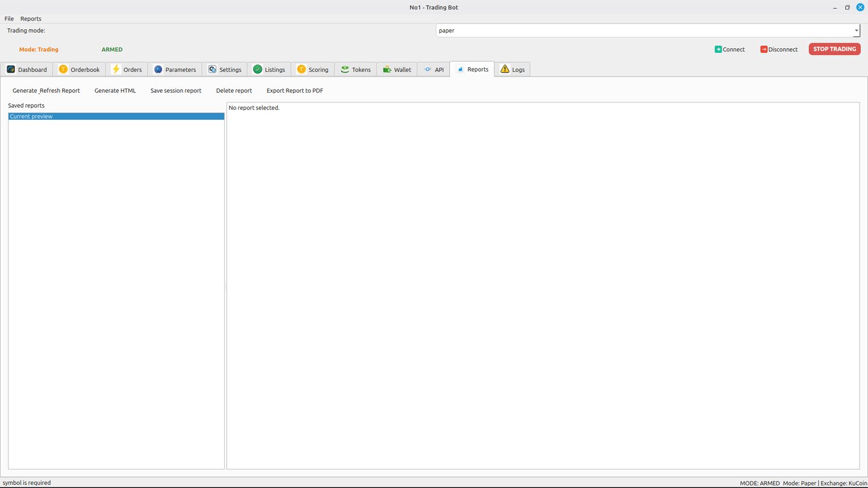Open the Dashboard tab icon
Screen dimensions: 868x488
11,69
